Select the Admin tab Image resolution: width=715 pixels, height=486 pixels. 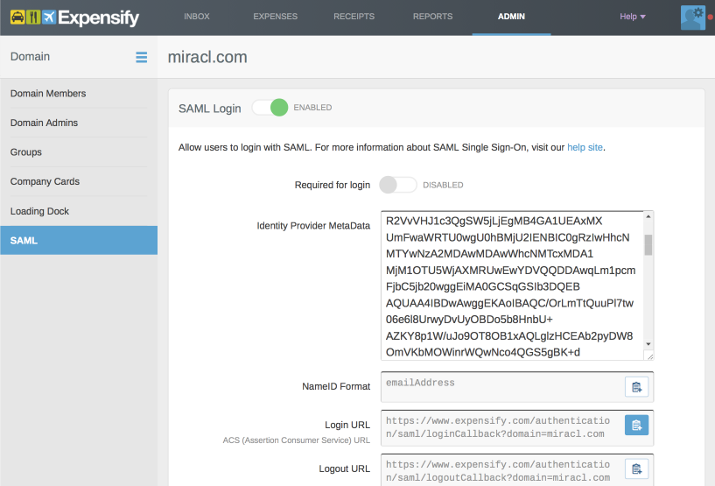[511, 16]
